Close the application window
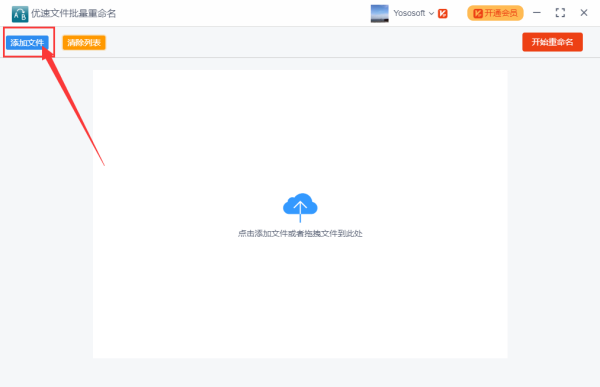The width and height of the screenshot is (600, 387). coord(584,13)
